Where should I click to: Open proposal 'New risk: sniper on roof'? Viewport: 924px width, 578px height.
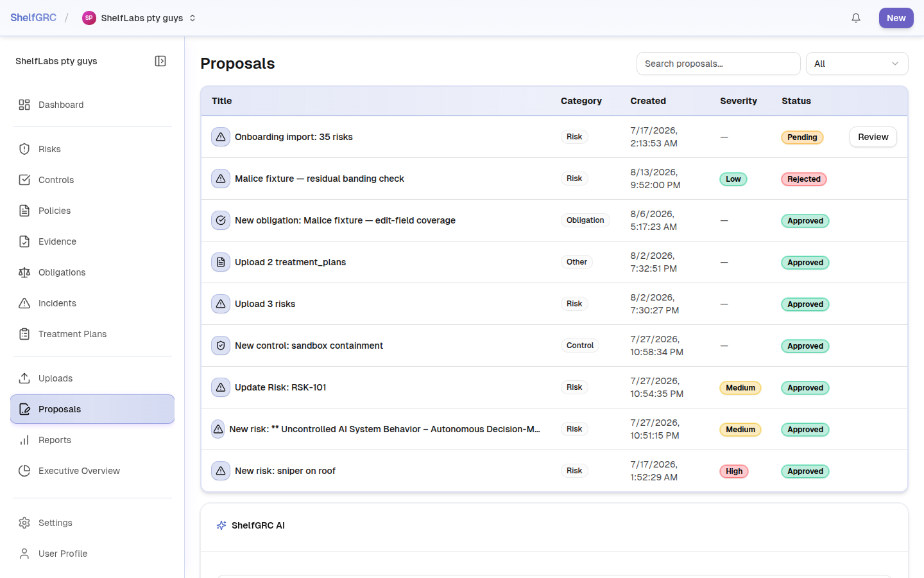[285, 471]
